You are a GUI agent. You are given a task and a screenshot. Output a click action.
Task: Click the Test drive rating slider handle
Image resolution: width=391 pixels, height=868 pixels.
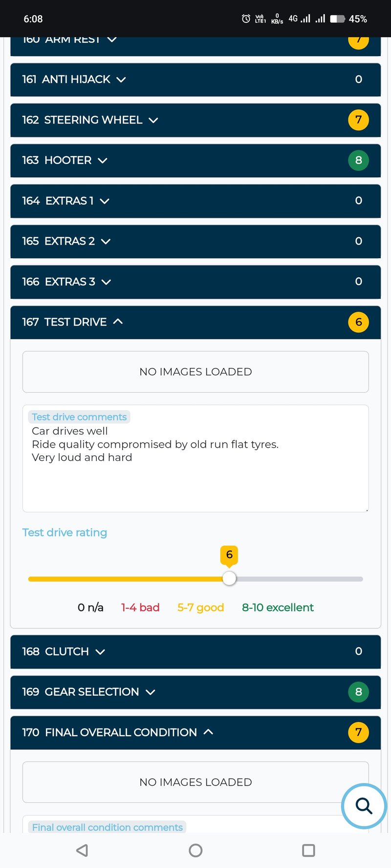229,579
